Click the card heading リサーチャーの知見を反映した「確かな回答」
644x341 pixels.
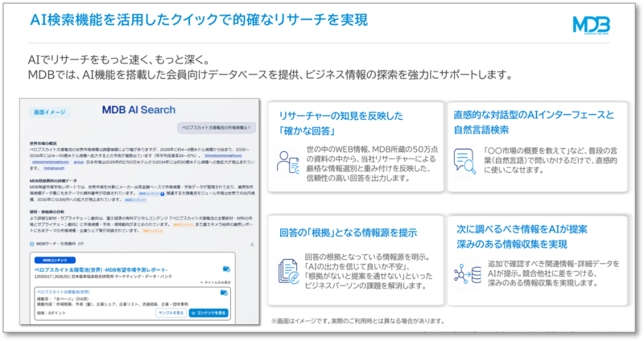pyautogui.click(x=341, y=123)
